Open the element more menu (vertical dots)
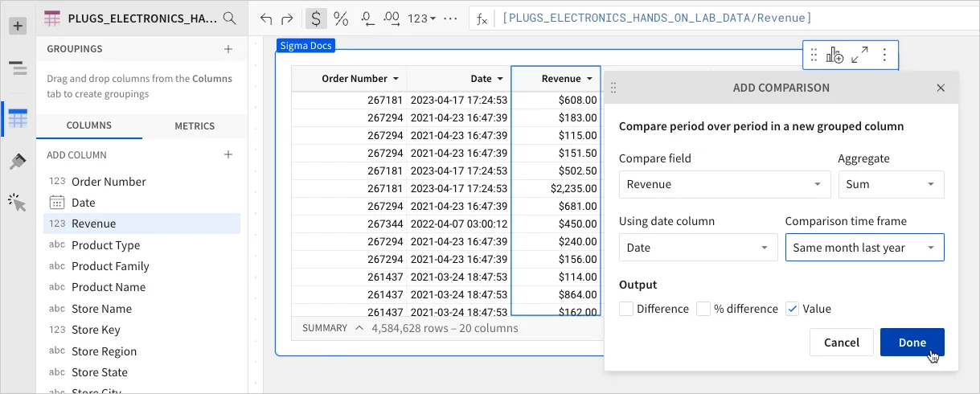The image size is (980, 394). click(x=884, y=55)
